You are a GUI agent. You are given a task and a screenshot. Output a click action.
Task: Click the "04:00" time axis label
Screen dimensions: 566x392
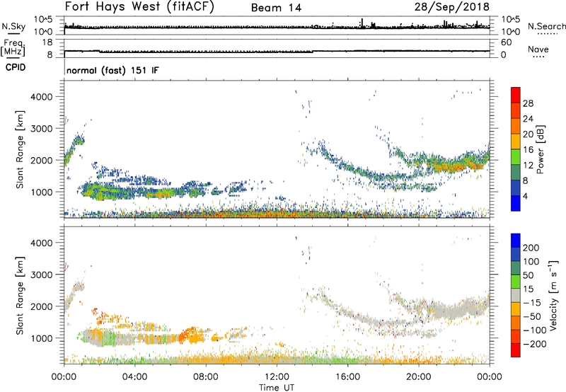point(135,377)
